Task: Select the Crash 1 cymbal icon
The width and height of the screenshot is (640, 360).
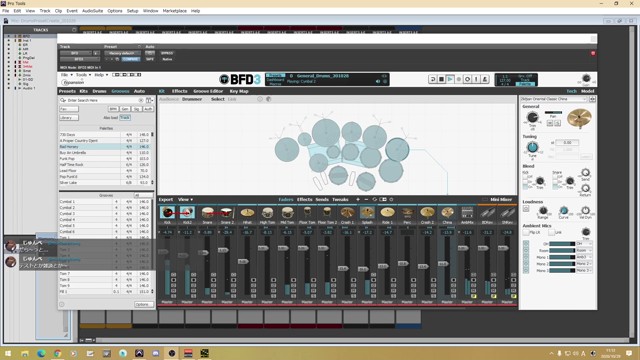Action: (x=347, y=213)
